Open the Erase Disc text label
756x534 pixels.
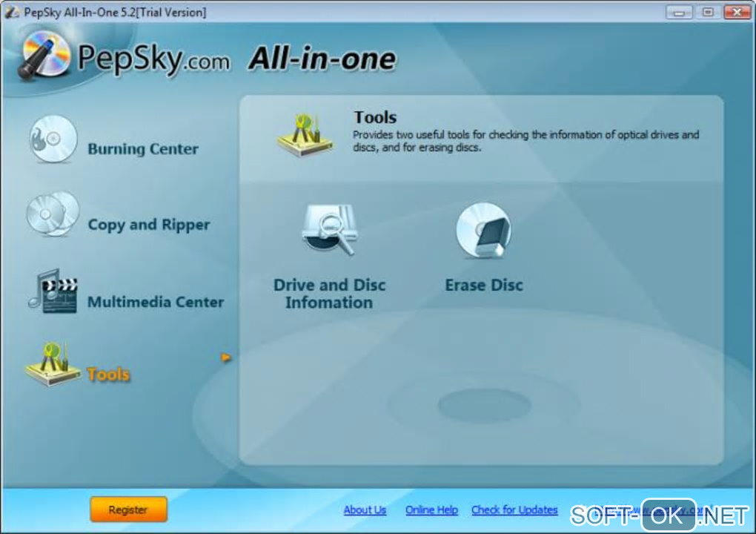(x=483, y=285)
